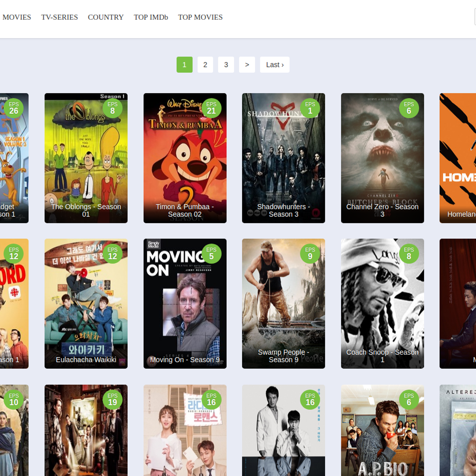476x476 pixels.
Task: Click EPS 8 badge on The Oblongs
Action: tap(112, 108)
